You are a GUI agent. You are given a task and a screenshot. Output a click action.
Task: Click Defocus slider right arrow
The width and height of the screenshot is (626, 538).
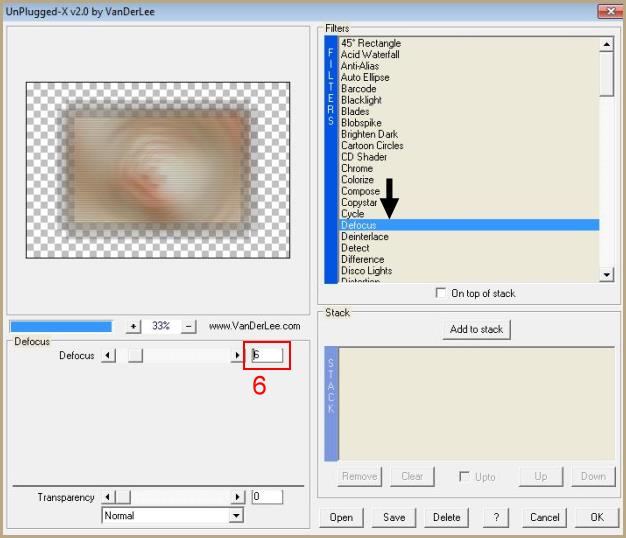pyautogui.click(x=238, y=355)
